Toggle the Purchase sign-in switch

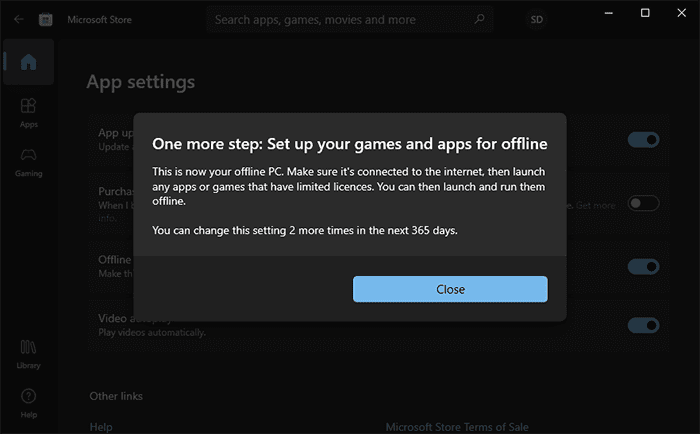pyautogui.click(x=643, y=203)
